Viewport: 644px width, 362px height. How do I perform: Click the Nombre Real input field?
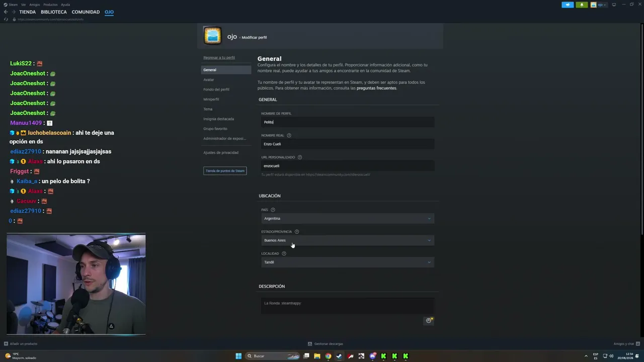(348, 144)
